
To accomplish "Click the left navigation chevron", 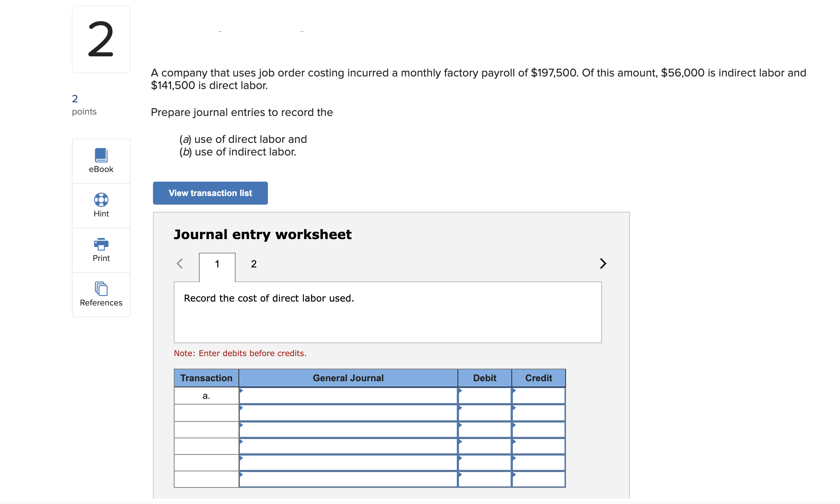I will coord(180,263).
